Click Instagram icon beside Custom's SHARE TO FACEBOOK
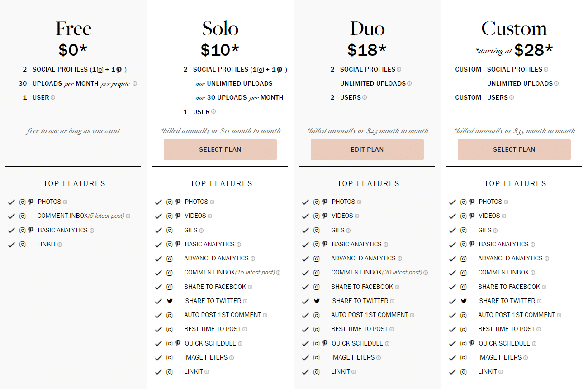The image size is (588, 389). [x=464, y=287]
